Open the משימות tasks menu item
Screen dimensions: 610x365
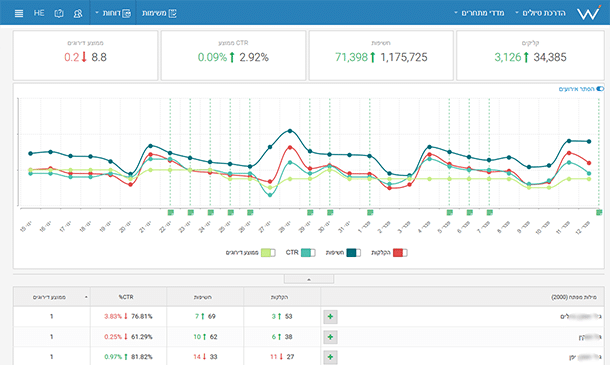pos(159,13)
